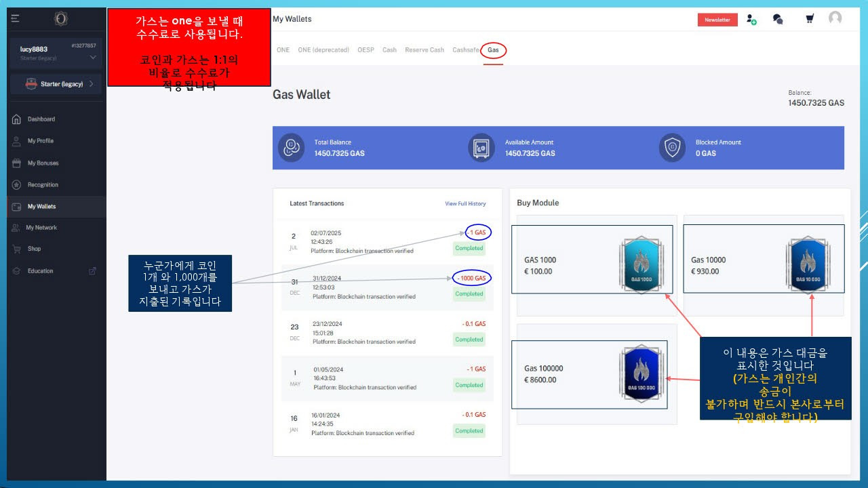Image resolution: width=868 pixels, height=488 pixels.
Task: Open Shop from the sidebar
Action: tap(35, 249)
